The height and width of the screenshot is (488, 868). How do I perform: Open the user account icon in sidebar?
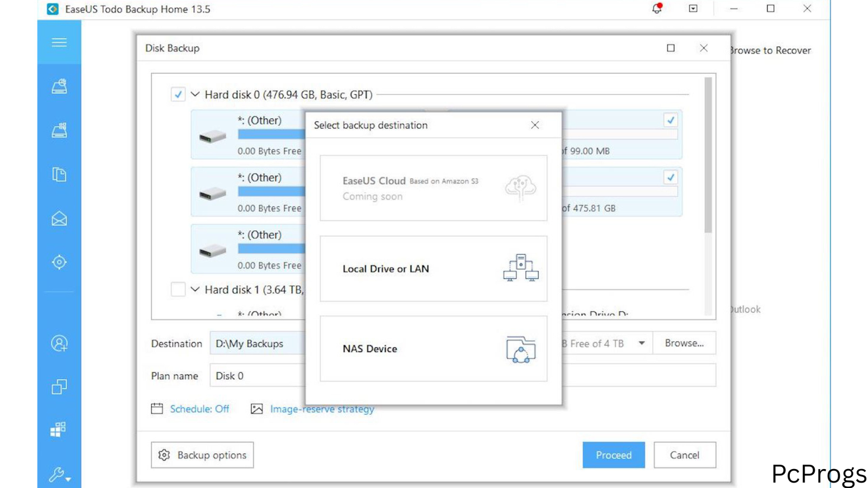click(x=59, y=343)
